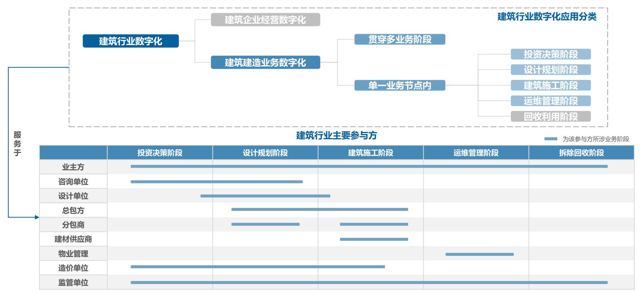This screenshot has width=644, height=296.
Task: Select 运维管理阶段 leaf box in tree
Action: click(x=551, y=101)
